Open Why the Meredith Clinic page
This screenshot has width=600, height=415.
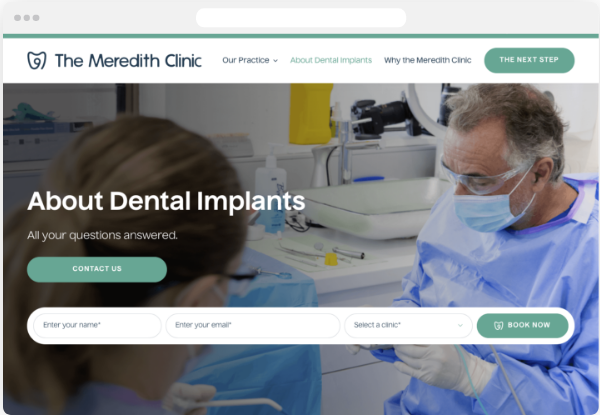(x=428, y=60)
